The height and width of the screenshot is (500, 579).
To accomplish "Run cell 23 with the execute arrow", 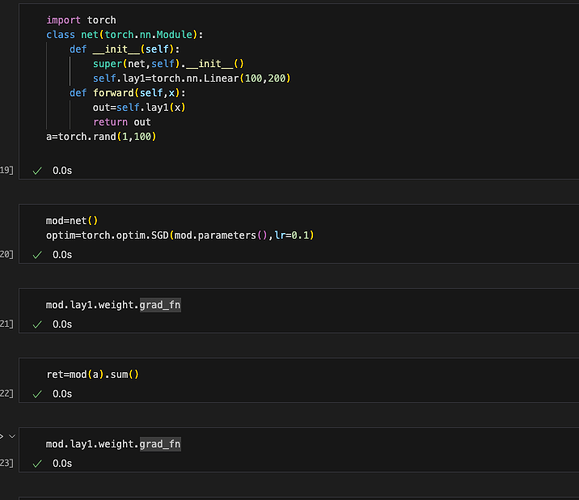I will coord(1,436).
